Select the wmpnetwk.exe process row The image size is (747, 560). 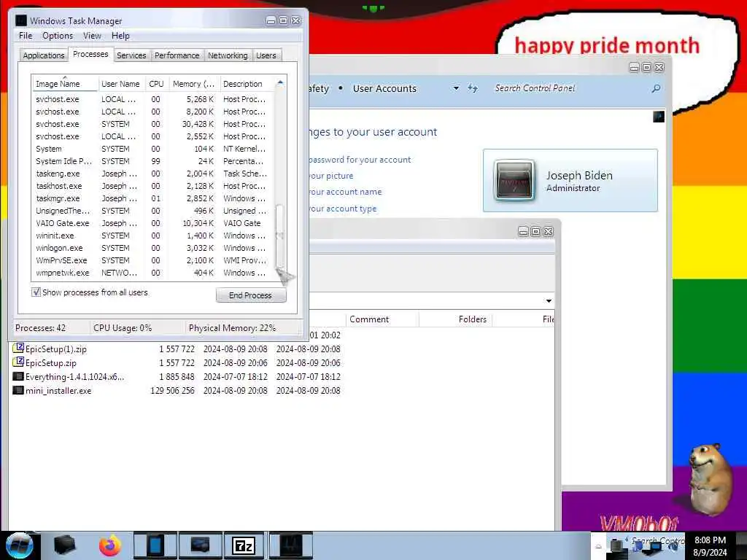click(x=153, y=273)
